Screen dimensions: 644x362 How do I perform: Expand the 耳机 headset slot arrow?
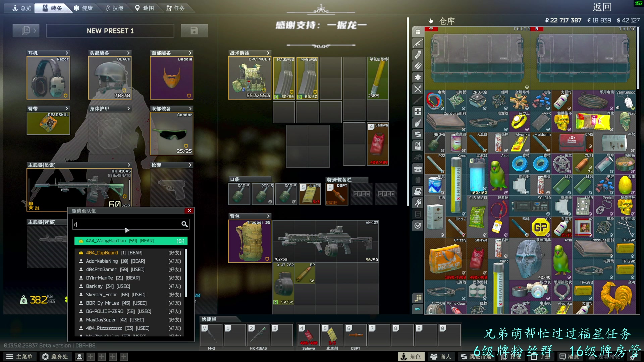[x=67, y=53]
